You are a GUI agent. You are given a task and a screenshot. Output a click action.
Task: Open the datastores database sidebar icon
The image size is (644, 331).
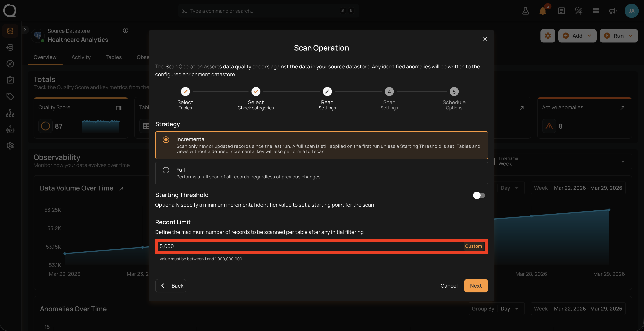(10, 31)
